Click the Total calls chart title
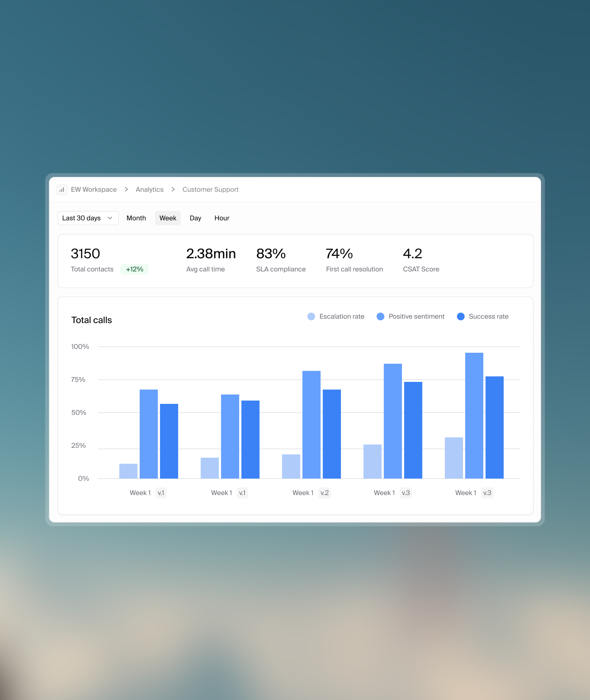The image size is (590, 700). tap(92, 320)
